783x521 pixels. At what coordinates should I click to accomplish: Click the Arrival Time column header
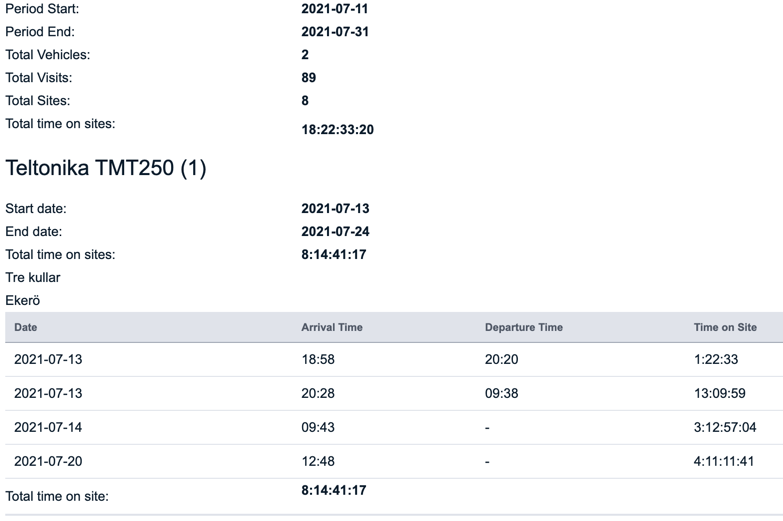click(x=332, y=327)
